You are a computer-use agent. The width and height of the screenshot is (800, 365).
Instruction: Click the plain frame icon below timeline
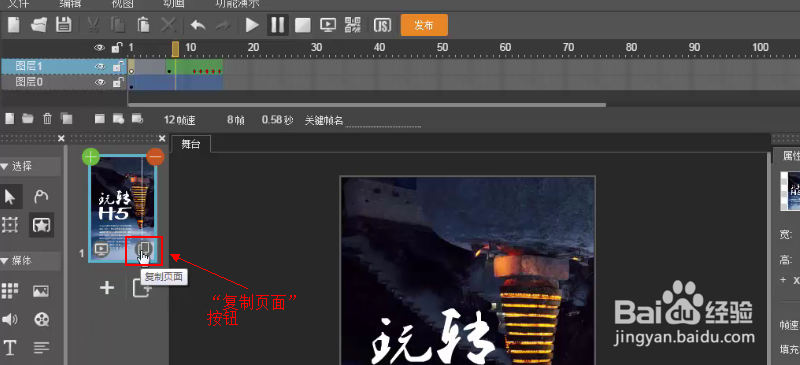point(100,119)
